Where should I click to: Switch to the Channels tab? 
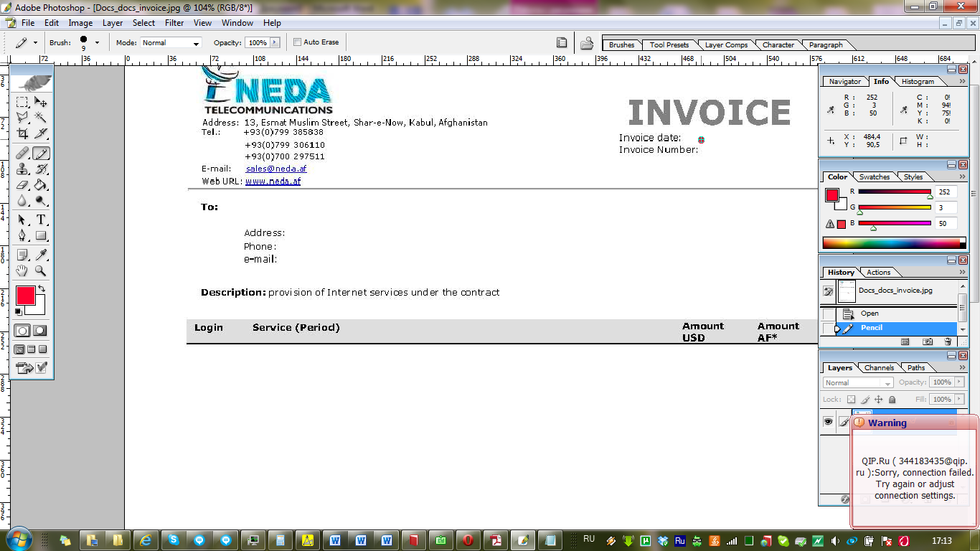[x=879, y=368]
